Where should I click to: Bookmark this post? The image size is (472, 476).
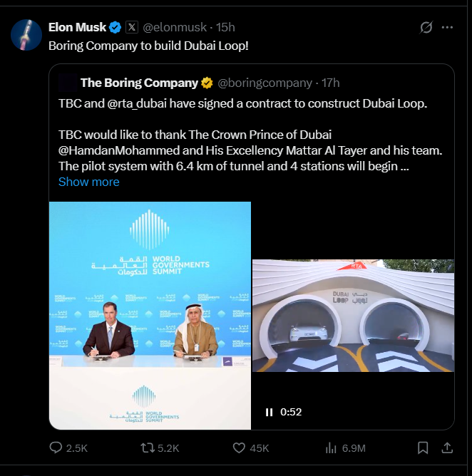pos(423,447)
